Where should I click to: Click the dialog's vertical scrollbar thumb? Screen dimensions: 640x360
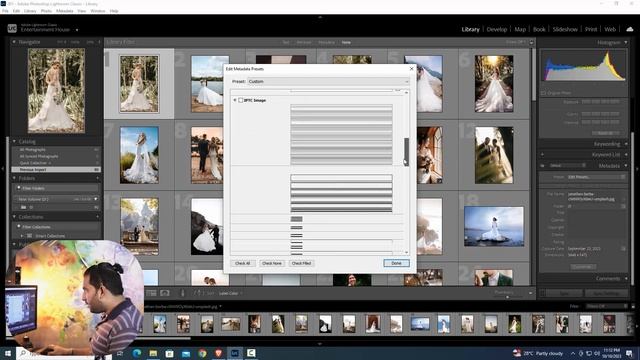pyautogui.click(x=406, y=151)
